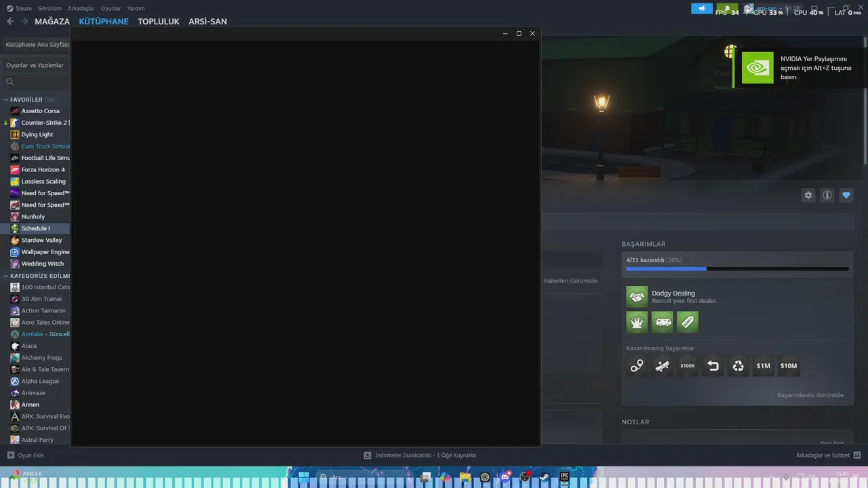Open Oyunlar ve Yazılımlar filter dropdown
This screenshot has height=488, width=868.
click(35, 65)
